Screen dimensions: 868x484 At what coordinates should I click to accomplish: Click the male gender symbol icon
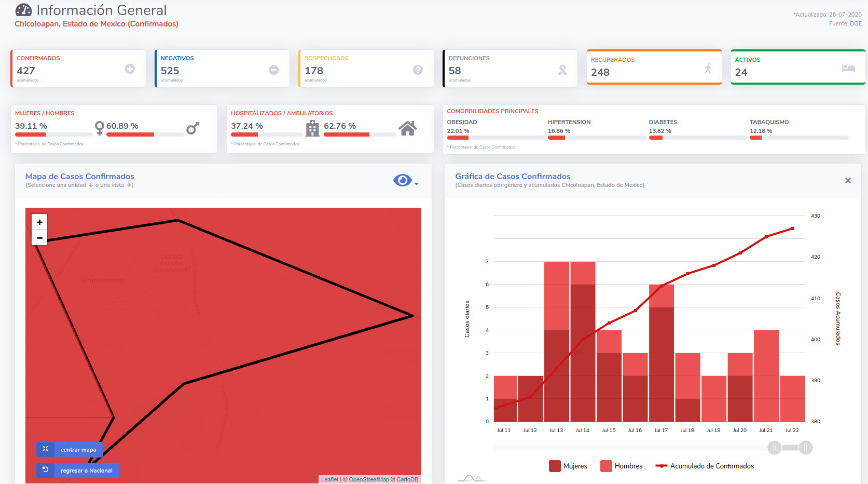[x=192, y=128]
